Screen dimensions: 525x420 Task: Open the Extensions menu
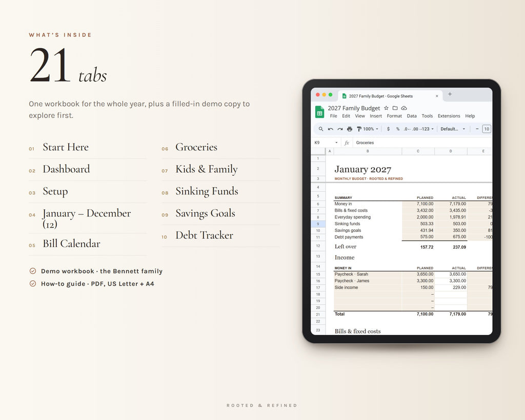pos(449,116)
